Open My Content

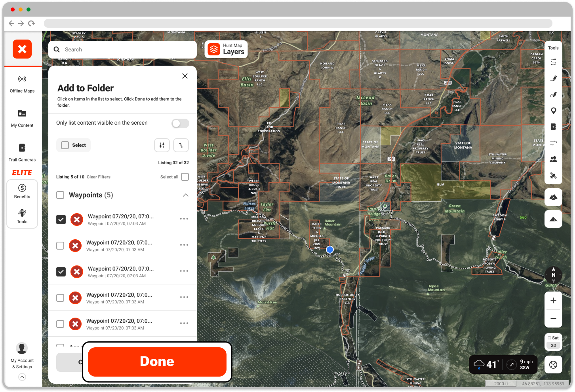22,118
